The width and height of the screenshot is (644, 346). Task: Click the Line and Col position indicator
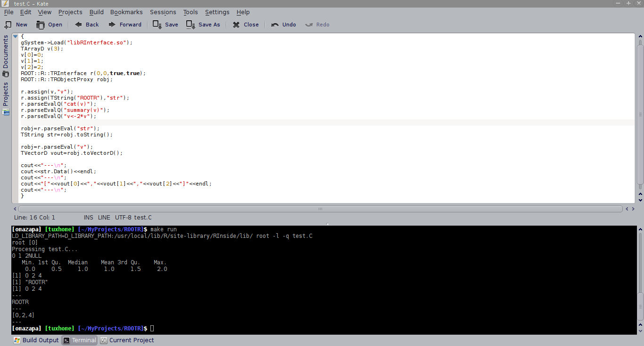point(34,218)
